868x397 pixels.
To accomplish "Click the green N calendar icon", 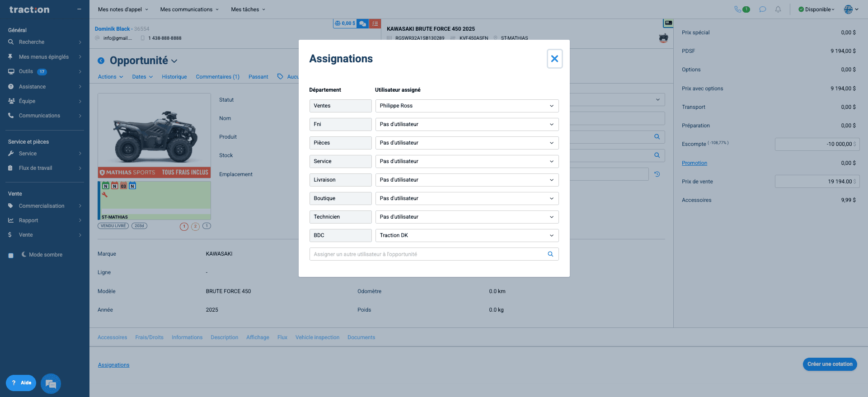I will coord(106,186).
